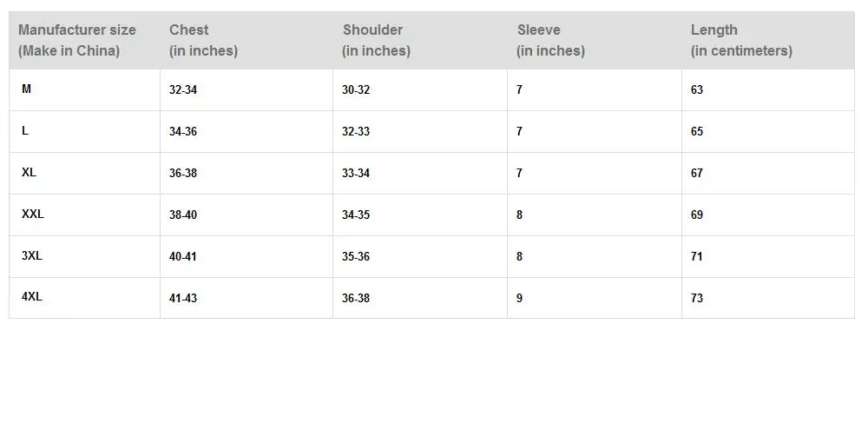Select the 3XL size row label
The image size is (868, 436).
click(32, 256)
